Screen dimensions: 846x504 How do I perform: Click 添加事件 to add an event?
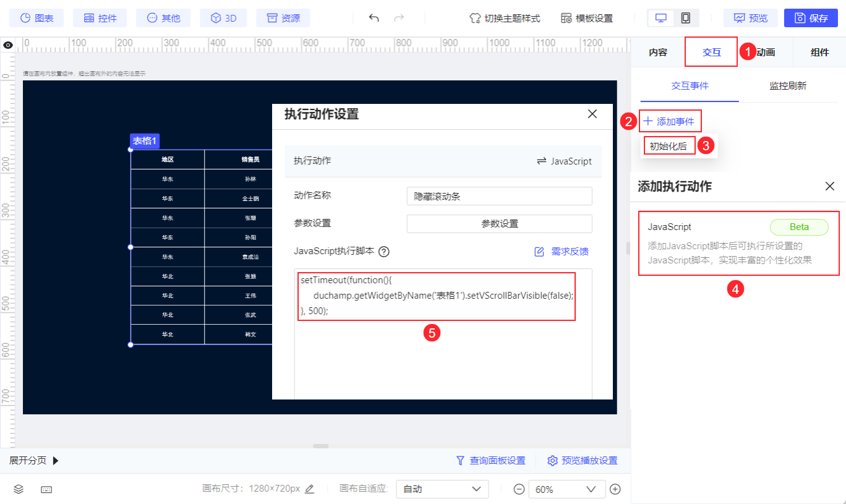(670, 121)
